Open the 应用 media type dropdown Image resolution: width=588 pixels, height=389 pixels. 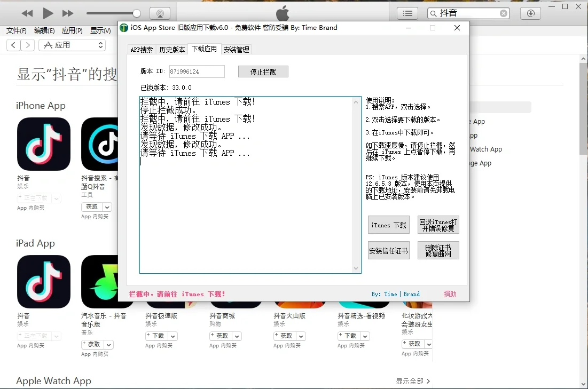point(72,45)
